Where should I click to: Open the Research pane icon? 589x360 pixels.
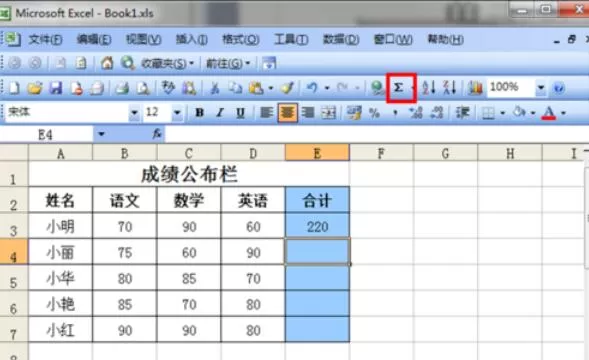coord(189,88)
